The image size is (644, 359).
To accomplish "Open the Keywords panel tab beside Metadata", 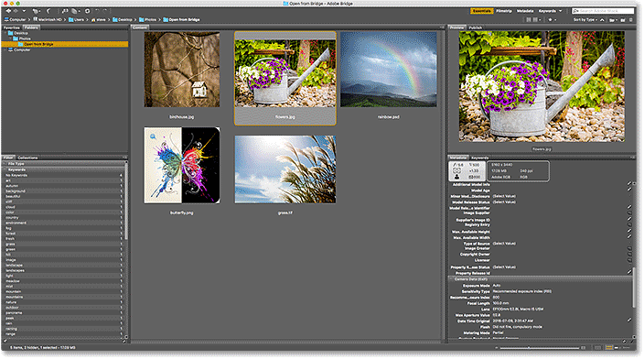I will pos(479,158).
